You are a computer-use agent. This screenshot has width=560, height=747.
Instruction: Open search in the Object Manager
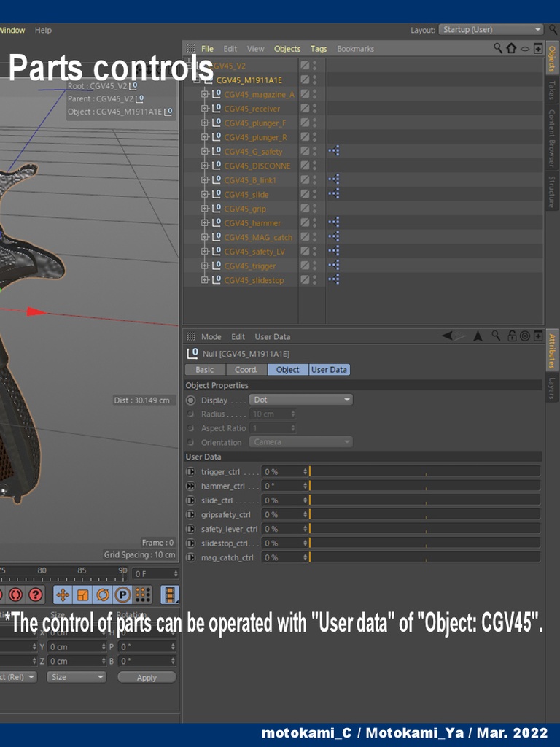pos(498,48)
